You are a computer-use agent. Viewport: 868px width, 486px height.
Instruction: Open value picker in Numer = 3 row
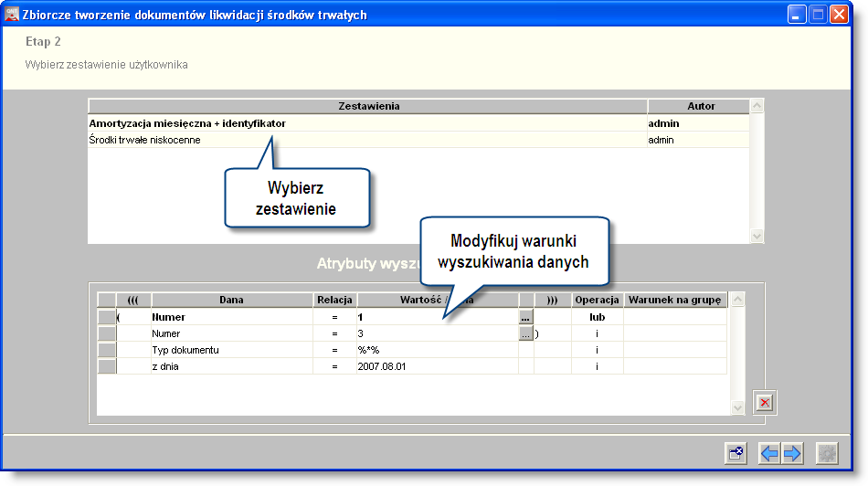pos(525,333)
